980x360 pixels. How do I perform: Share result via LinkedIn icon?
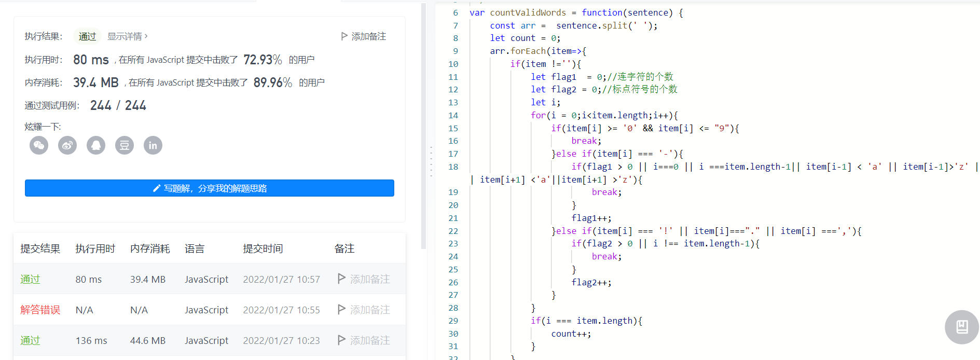click(x=153, y=145)
